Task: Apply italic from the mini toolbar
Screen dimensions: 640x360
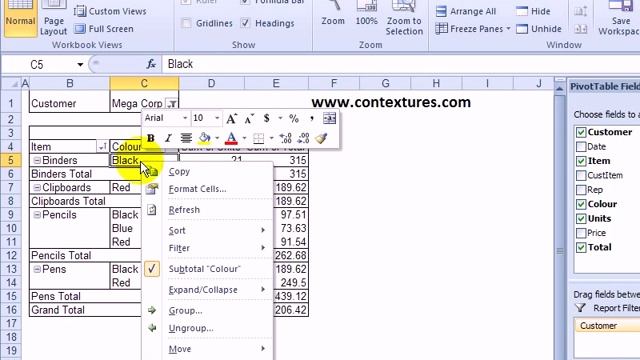Action: click(x=168, y=138)
